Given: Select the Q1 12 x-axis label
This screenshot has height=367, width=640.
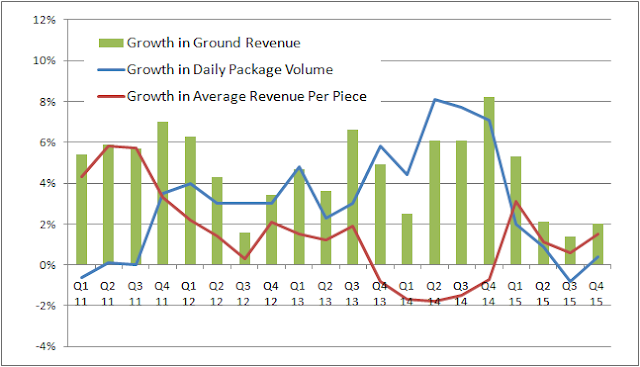Looking at the screenshot, I should point(189,294).
